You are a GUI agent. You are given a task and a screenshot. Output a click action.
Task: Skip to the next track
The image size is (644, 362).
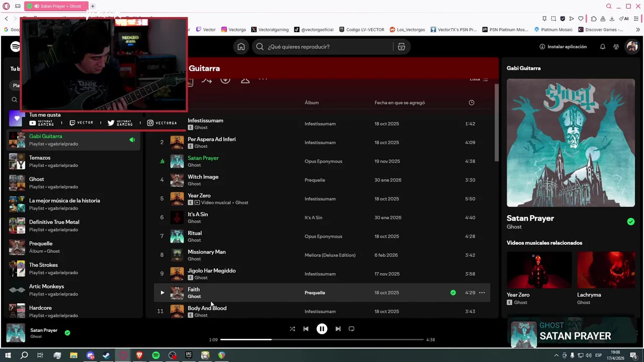point(338,329)
